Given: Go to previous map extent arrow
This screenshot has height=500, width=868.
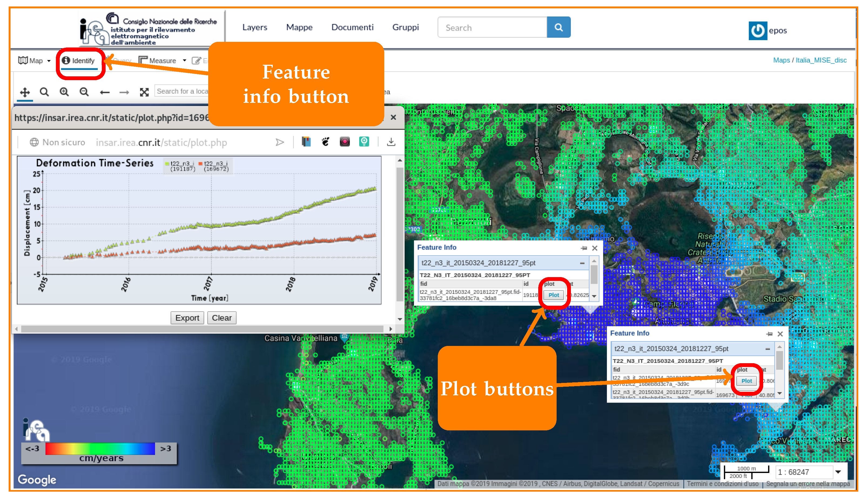Looking at the screenshot, I should 105,92.
